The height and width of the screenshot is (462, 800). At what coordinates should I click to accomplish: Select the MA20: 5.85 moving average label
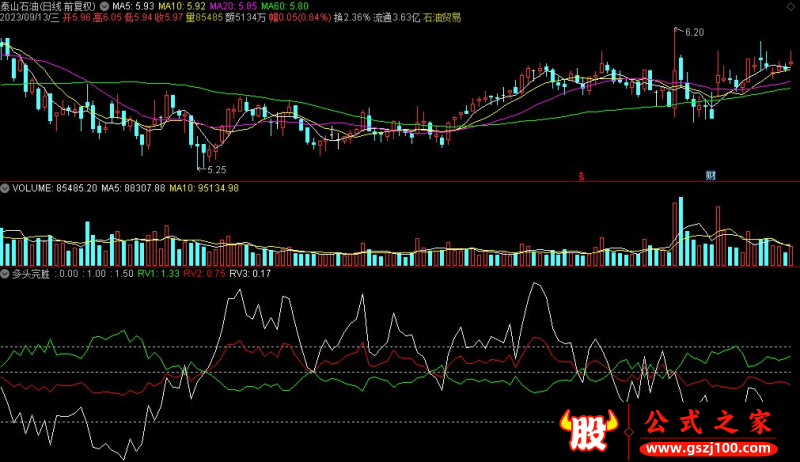[x=233, y=6]
